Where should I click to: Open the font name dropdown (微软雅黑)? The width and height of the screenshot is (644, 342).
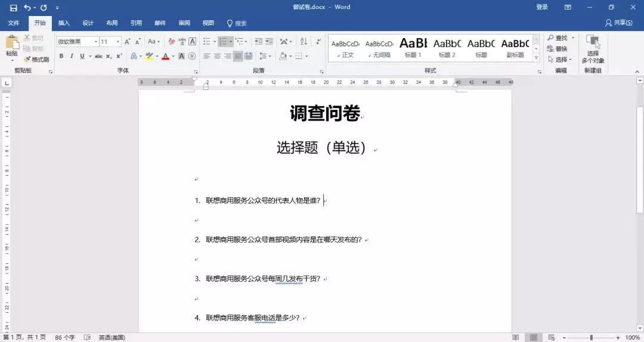[95, 42]
